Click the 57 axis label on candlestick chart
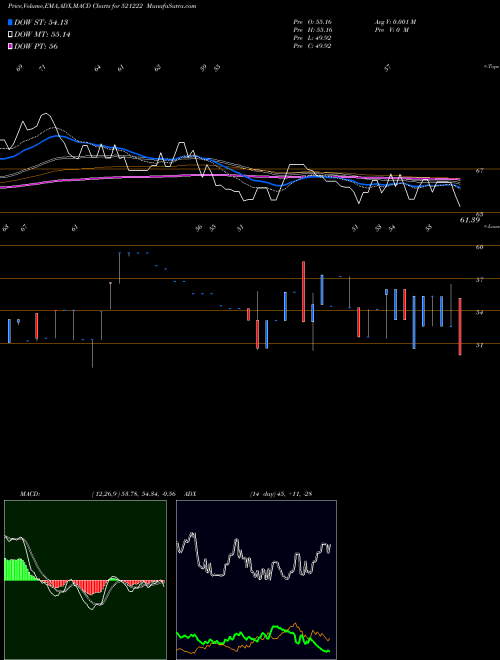The width and height of the screenshot is (500, 660). [x=479, y=279]
